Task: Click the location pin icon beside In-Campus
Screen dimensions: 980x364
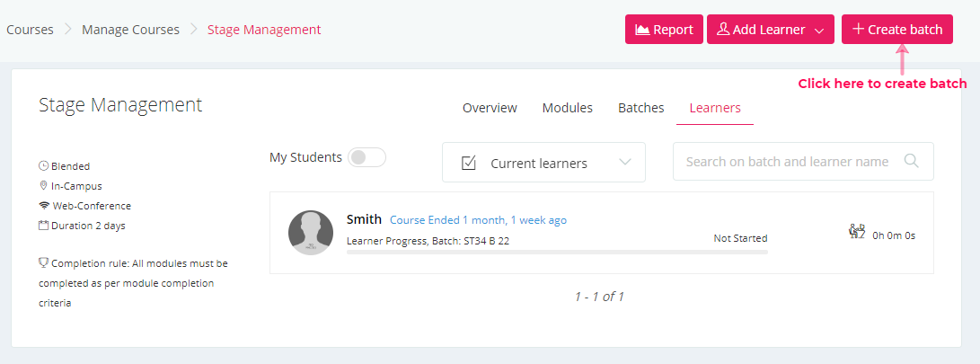Action: [x=44, y=186]
